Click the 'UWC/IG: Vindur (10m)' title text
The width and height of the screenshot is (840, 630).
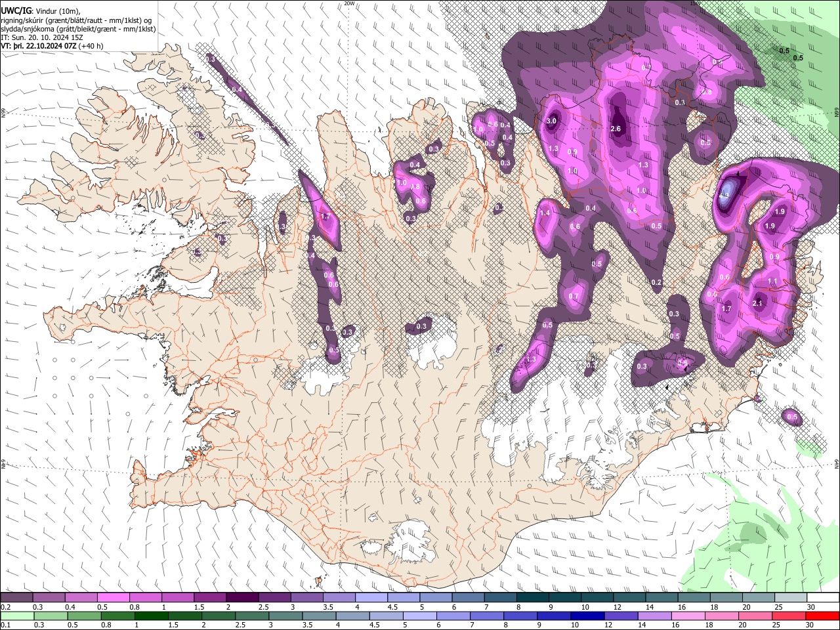(40, 10)
